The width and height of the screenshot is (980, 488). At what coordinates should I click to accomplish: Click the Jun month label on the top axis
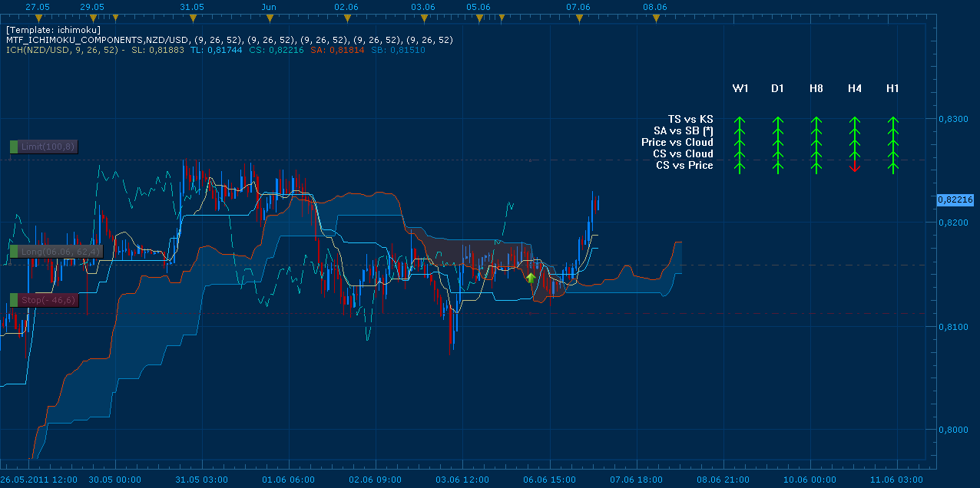[x=269, y=6]
